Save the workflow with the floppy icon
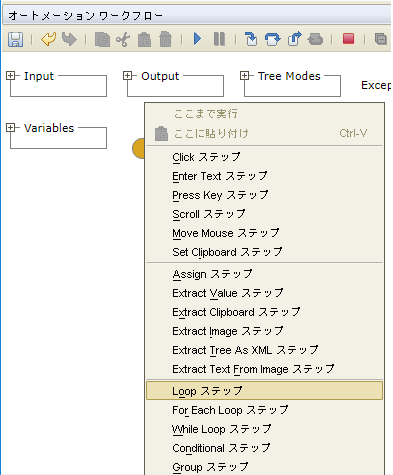 coord(15,39)
